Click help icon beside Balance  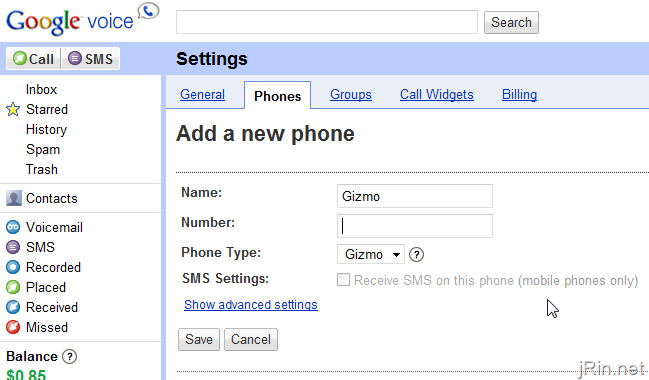(70, 356)
